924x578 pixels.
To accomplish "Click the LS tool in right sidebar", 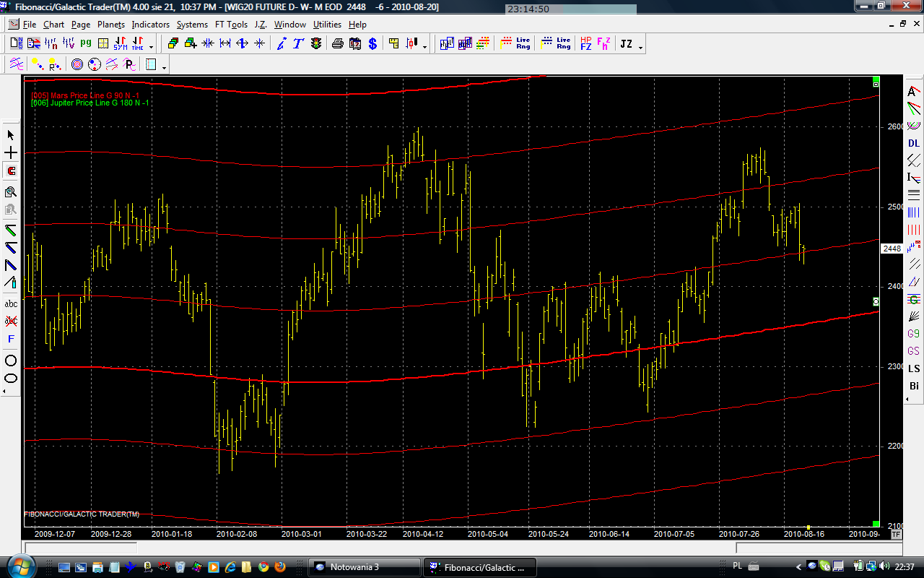I will [914, 368].
